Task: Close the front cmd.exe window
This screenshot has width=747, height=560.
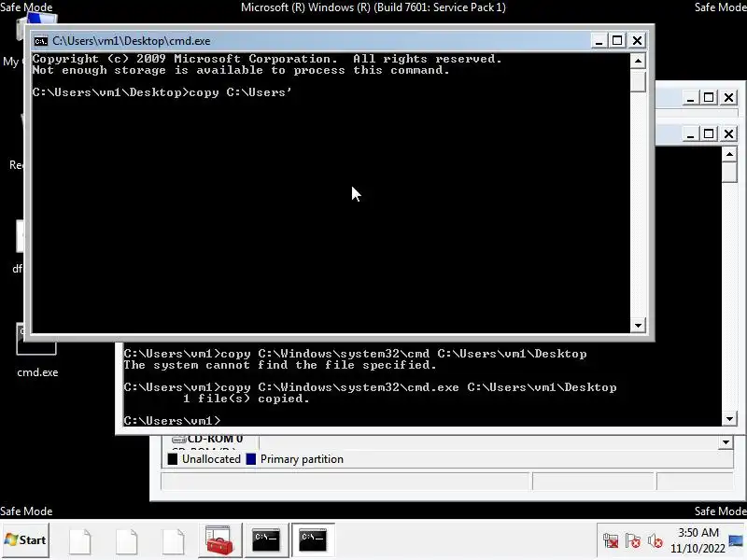Action: tap(638, 41)
